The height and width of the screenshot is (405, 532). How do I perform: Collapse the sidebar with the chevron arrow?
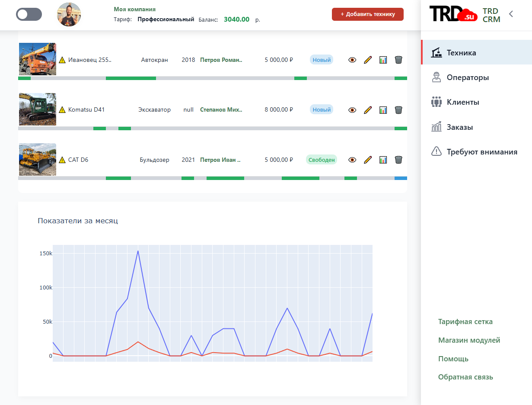tap(511, 14)
